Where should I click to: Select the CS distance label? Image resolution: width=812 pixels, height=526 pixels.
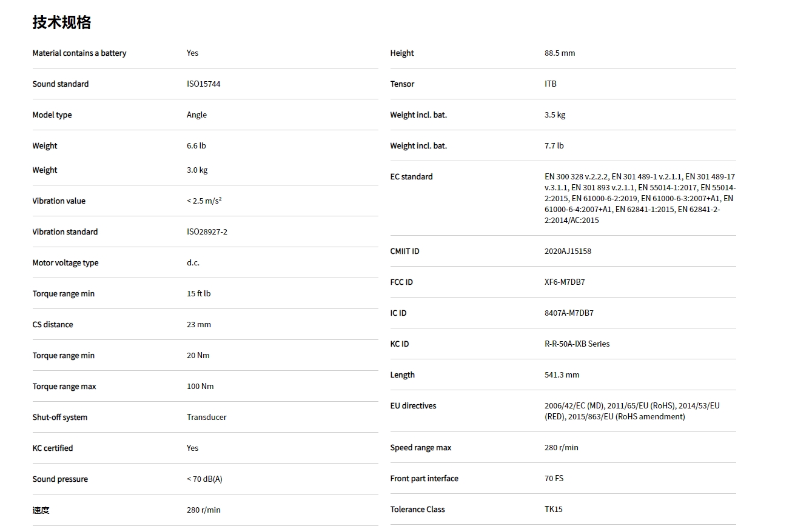coord(53,325)
